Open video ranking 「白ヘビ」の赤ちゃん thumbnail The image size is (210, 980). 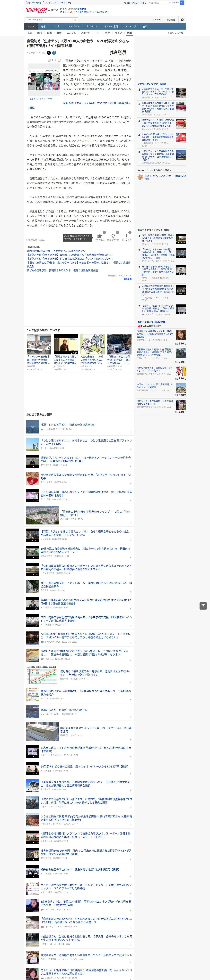click(x=181, y=253)
